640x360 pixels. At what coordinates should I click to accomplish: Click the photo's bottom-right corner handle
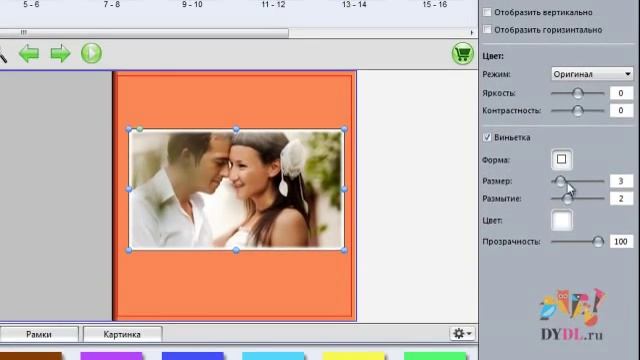(344, 250)
